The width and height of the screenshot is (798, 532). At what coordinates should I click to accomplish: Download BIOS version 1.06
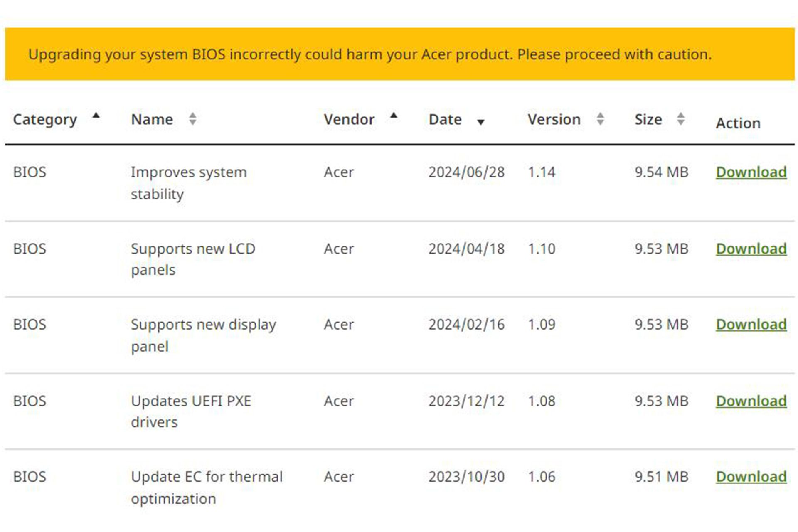[751, 477]
